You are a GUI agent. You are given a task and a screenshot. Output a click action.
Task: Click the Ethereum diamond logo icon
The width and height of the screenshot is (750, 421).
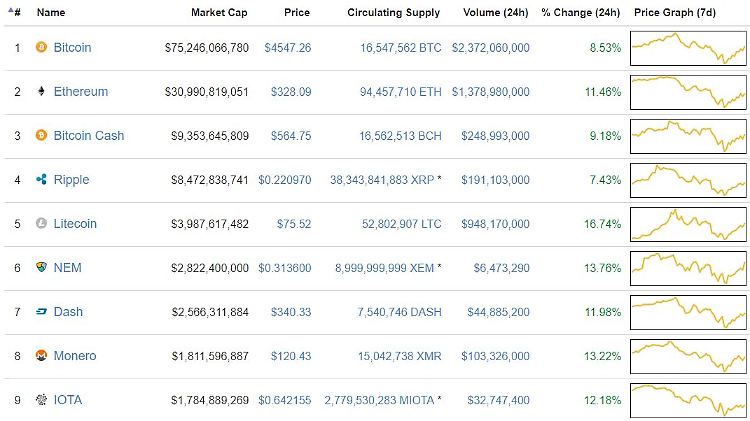point(42,91)
